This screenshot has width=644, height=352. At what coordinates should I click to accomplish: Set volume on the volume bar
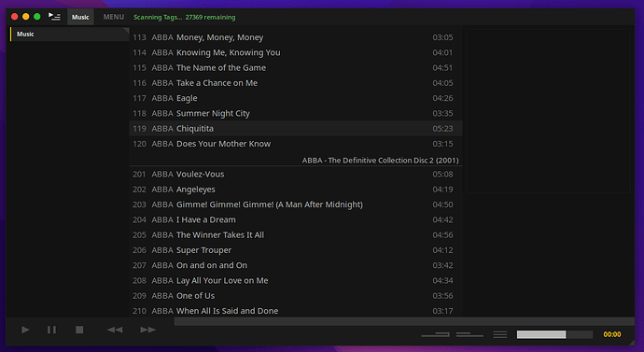[554, 335]
